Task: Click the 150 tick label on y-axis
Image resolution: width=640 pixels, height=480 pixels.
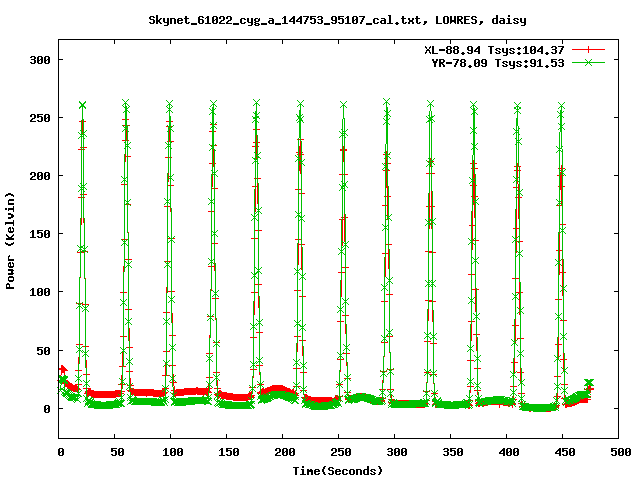Action: [38, 234]
